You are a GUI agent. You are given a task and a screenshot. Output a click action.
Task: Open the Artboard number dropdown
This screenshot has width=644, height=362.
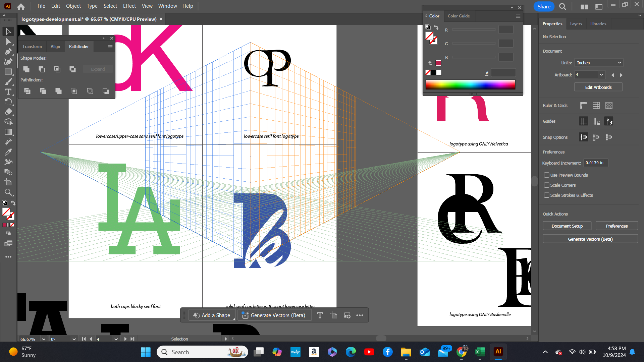(x=601, y=74)
